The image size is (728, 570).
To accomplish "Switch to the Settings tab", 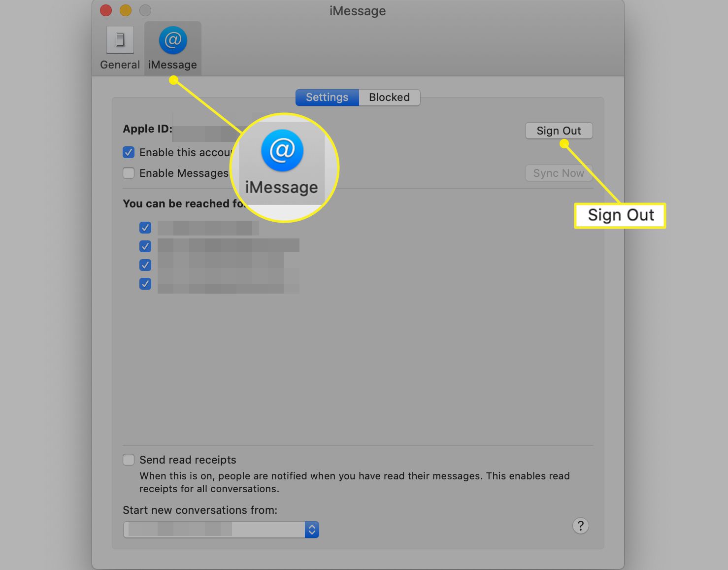I will click(x=327, y=98).
